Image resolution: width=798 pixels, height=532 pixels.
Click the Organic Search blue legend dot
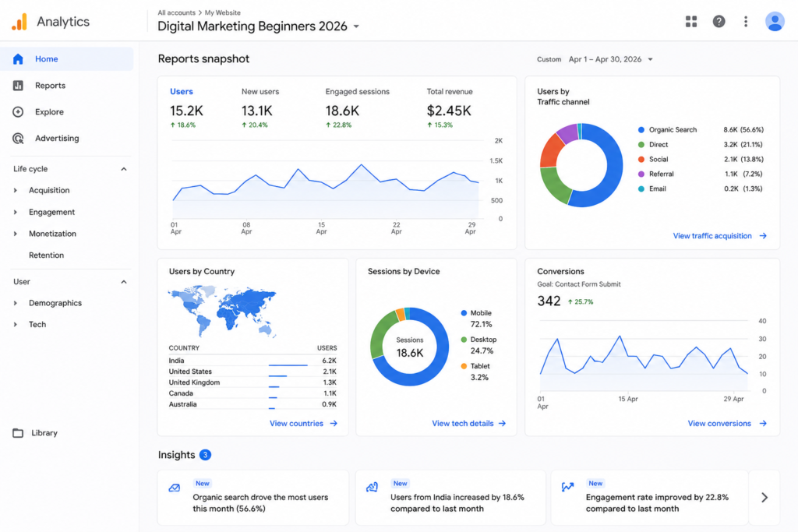click(641, 130)
